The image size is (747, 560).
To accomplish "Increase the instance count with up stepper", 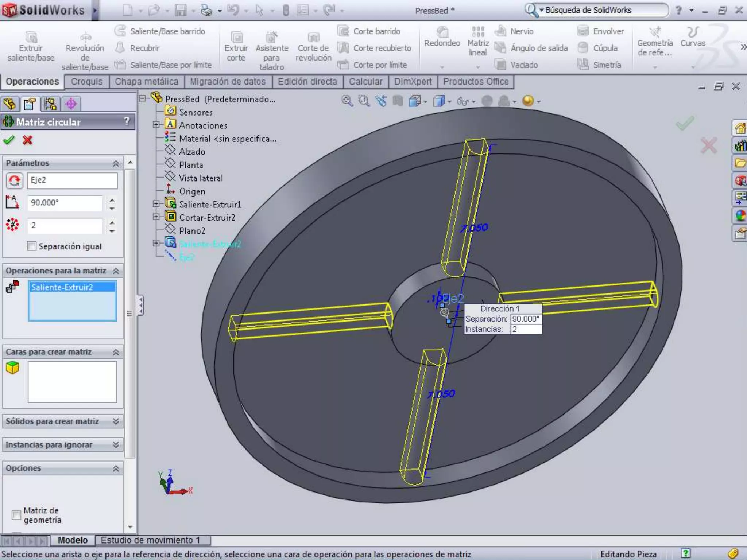I will coord(112,222).
